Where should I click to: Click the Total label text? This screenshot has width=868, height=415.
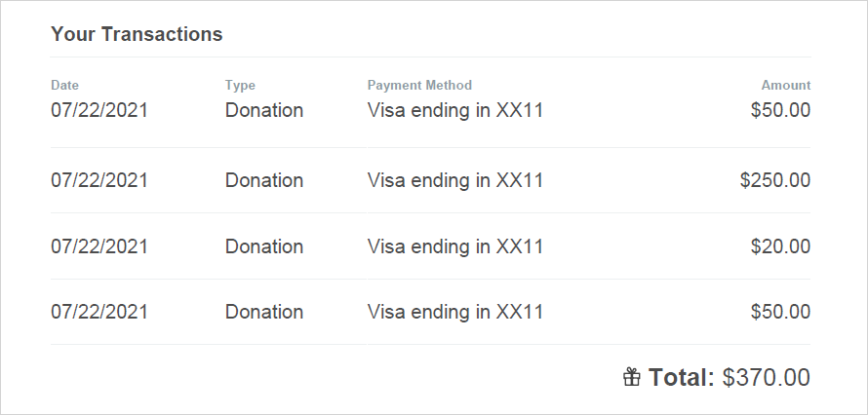(682, 377)
